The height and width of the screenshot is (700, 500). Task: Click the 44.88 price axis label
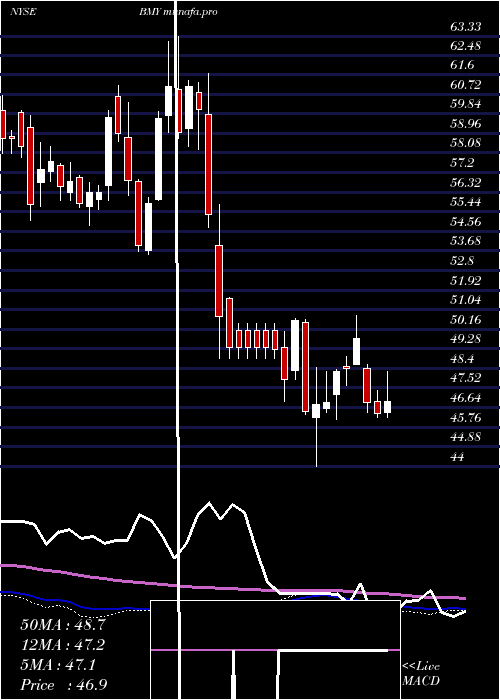466,437
